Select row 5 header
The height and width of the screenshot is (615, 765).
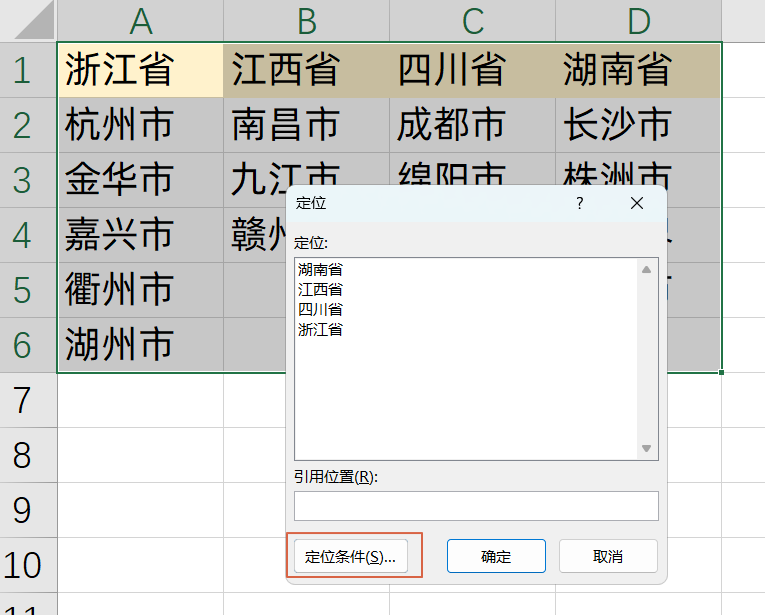[28, 290]
